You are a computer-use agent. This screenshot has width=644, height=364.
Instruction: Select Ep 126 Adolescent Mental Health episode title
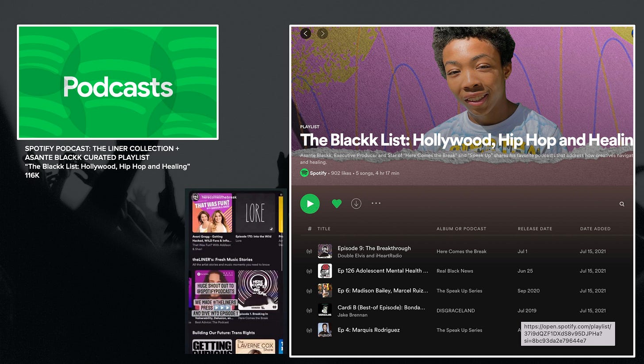click(383, 271)
